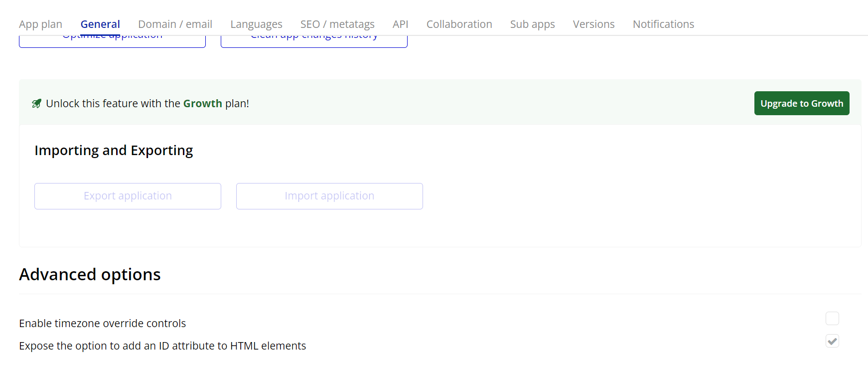Viewport: 868px width, 368px height.
Task: Open the Collaboration tab
Action: click(x=459, y=24)
